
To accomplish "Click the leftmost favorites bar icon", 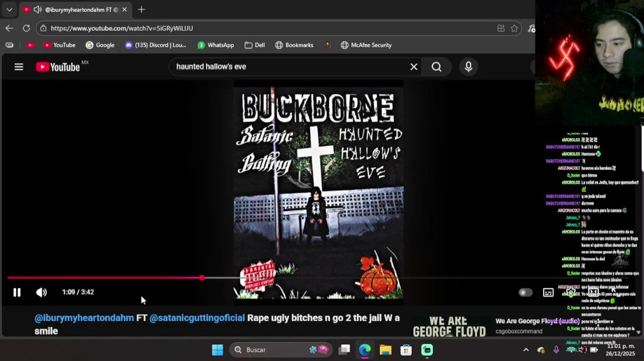I will pyautogui.click(x=9, y=45).
